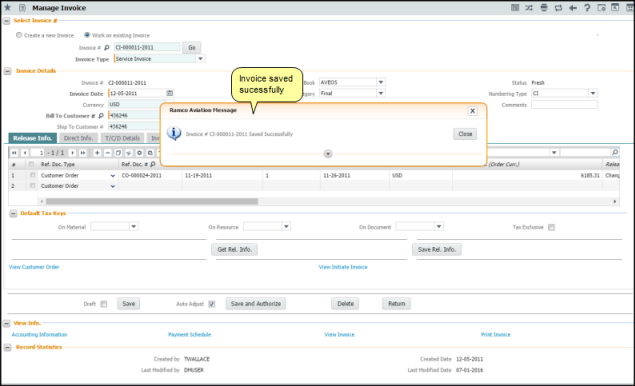This screenshot has height=386, width=635.
Task: Go to next grid page
Action: [x=72, y=153]
